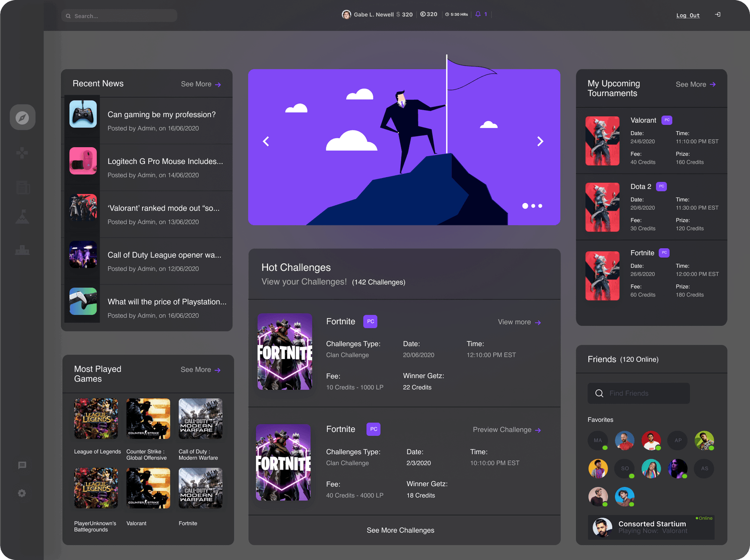Open the Preview Challenge link
This screenshot has width=750, height=560.
tap(507, 430)
